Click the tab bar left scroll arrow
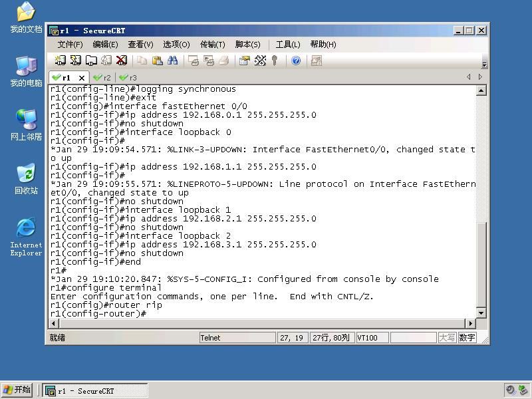The height and width of the screenshot is (399, 532). (x=469, y=77)
